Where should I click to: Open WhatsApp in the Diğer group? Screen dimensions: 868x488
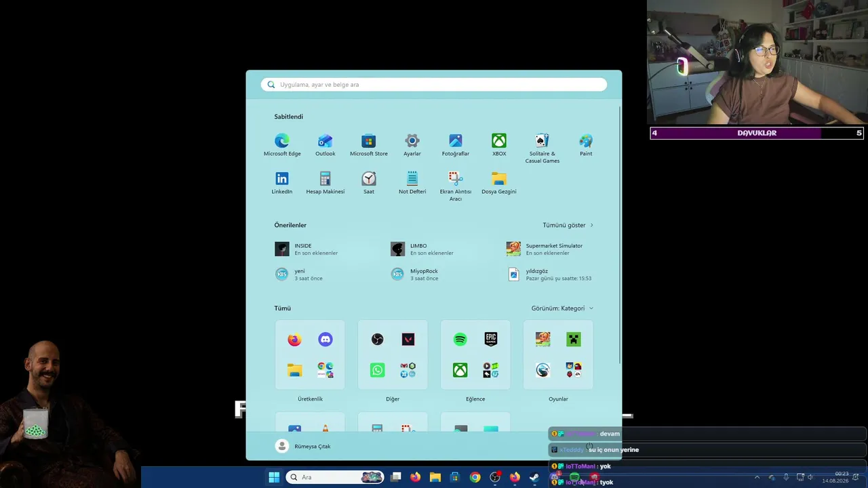click(x=378, y=370)
